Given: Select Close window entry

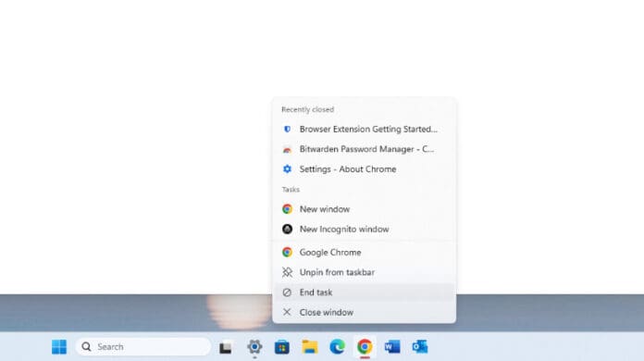Looking at the screenshot, I should tap(364, 313).
